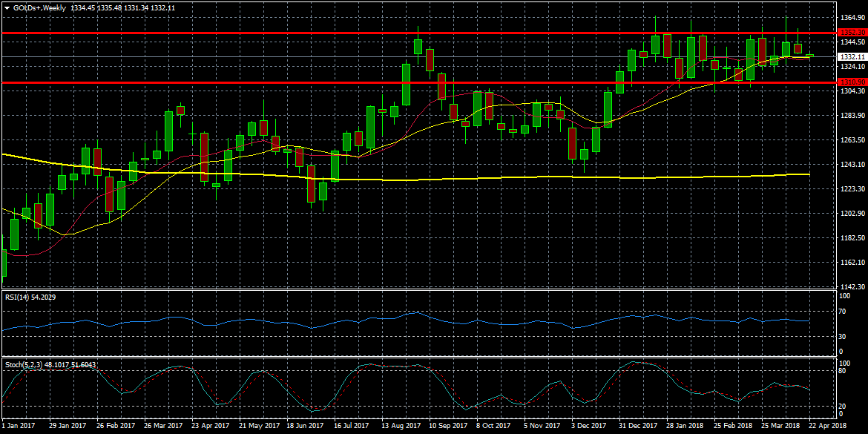Click the 1142.30 price scale label
868x434 pixels.
[850, 287]
